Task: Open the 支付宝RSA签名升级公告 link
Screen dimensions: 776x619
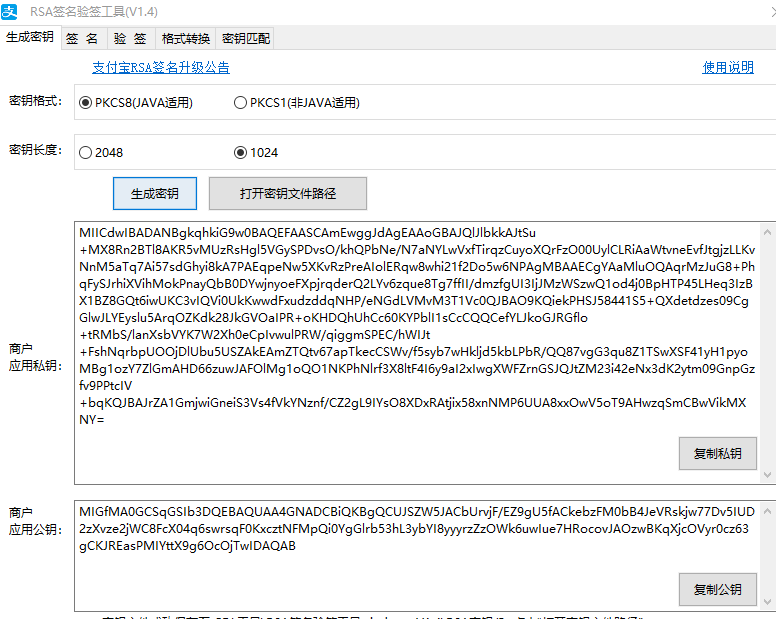Action: (x=161, y=67)
